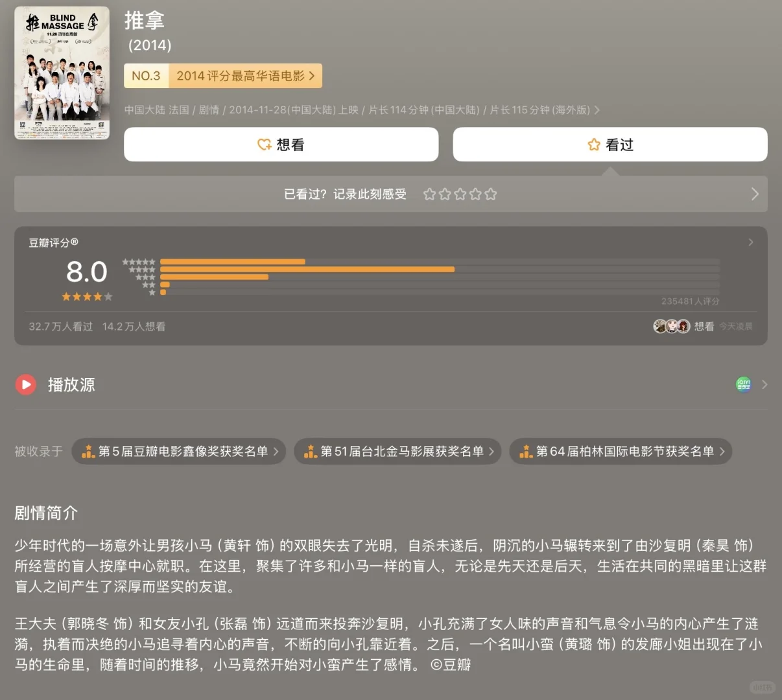The width and height of the screenshot is (782, 700).
Task: Open friends' avatars next to 想看
Action: tap(672, 326)
